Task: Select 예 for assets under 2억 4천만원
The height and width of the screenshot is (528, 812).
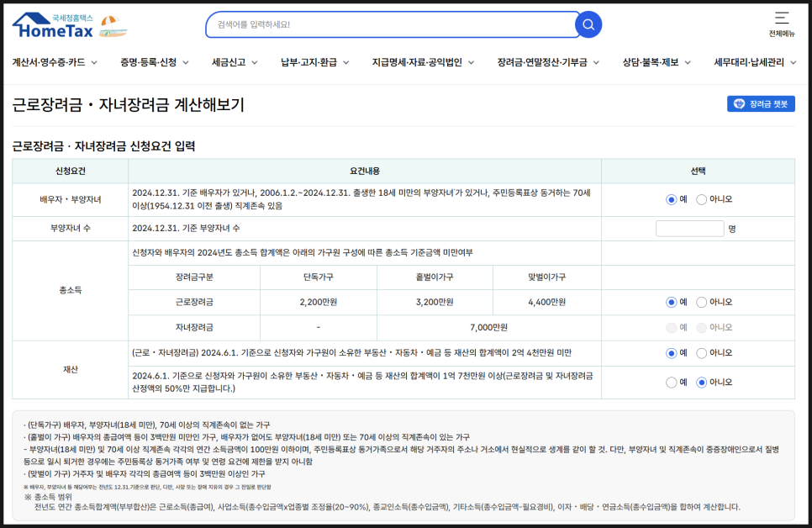Action: pos(671,353)
